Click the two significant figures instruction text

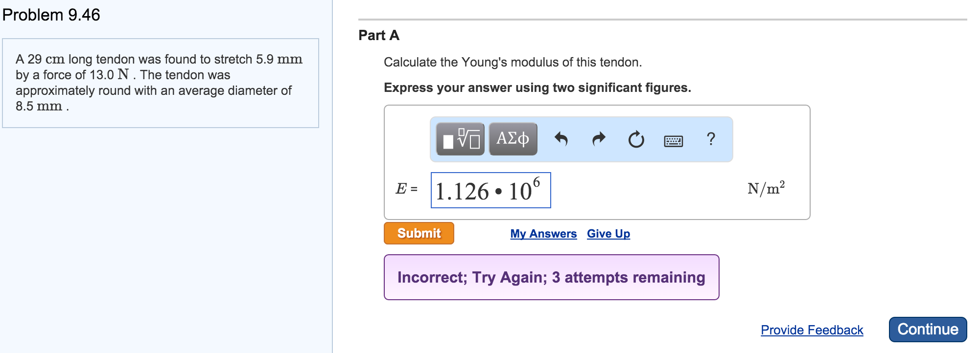click(537, 88)
